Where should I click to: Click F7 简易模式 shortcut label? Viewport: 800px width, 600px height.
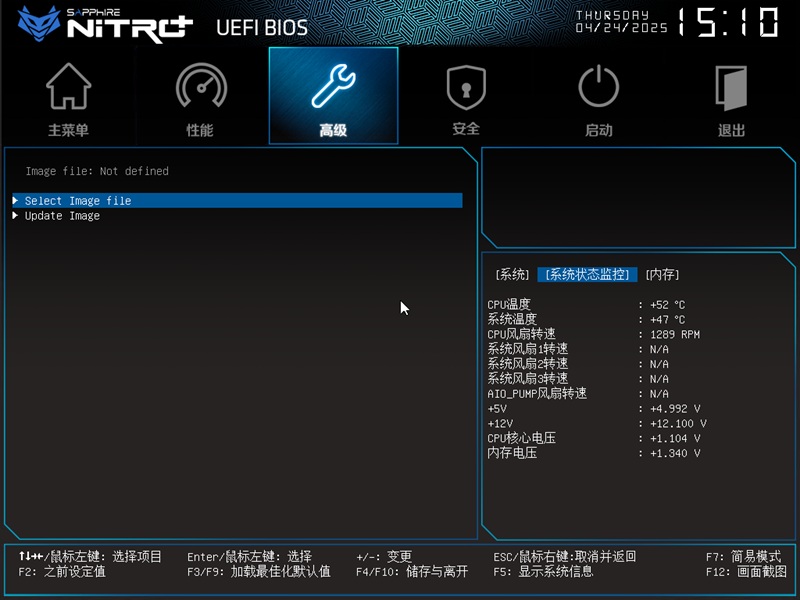pyautogui.click(x=743, y=556)
